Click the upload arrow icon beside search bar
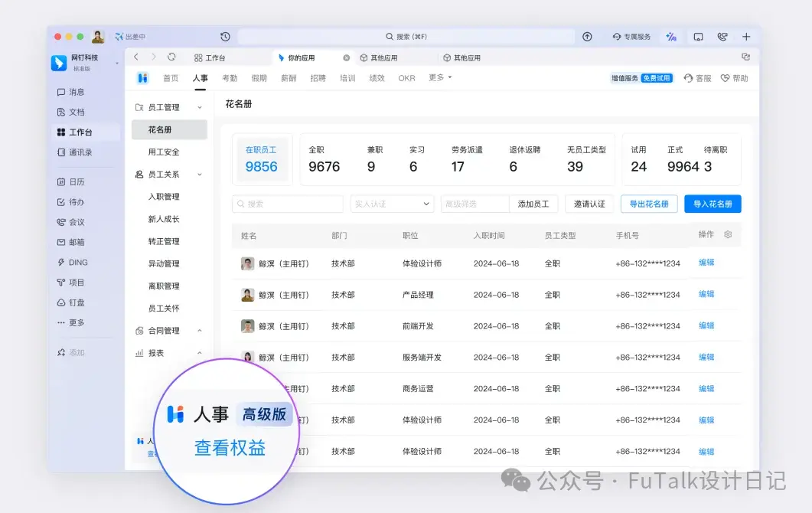812x513 pixels. click(587, 37)
